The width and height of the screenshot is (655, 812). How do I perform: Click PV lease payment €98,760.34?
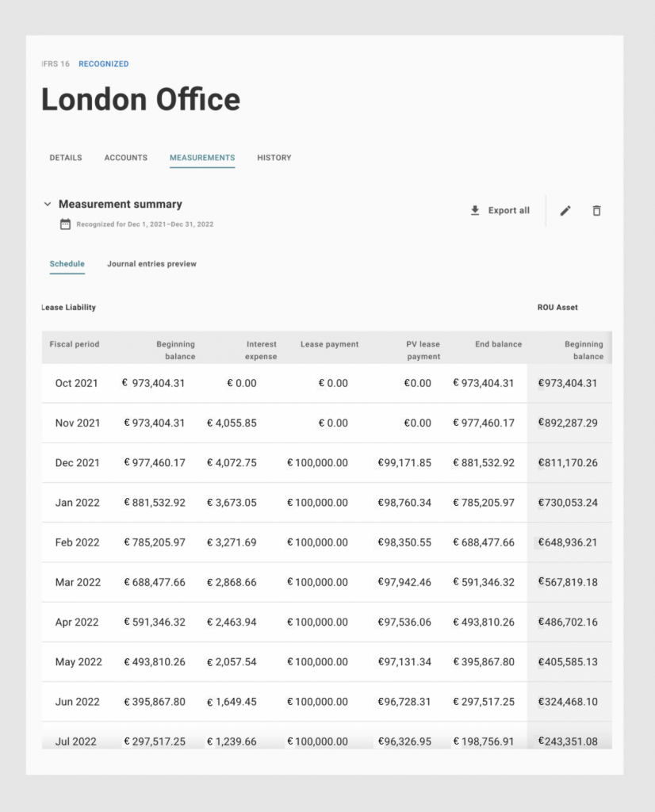coord(404,503)
